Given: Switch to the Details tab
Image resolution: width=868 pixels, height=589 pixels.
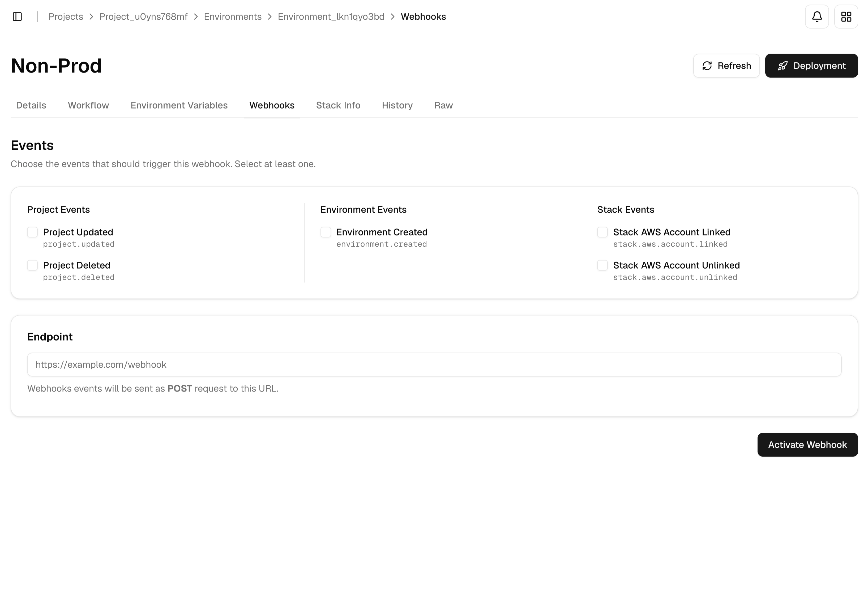Looking at the screenshot, I should 31,105.
